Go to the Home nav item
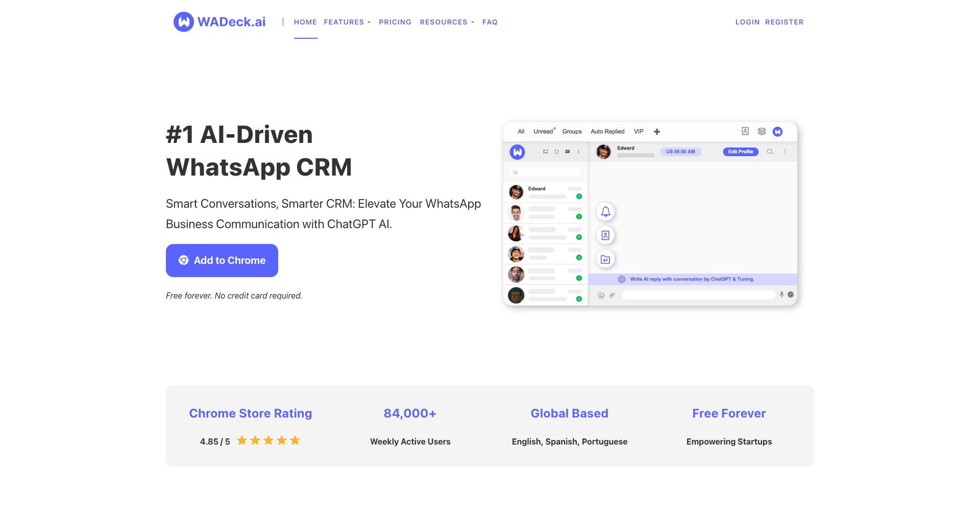Image resolution: width=980 pixels, height=516 pixels. (305, 22)
